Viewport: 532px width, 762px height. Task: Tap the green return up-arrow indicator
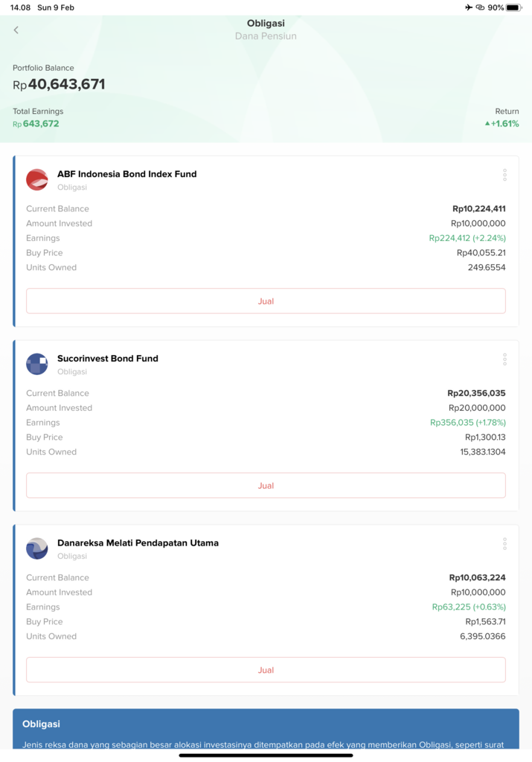tap(487, 124)
